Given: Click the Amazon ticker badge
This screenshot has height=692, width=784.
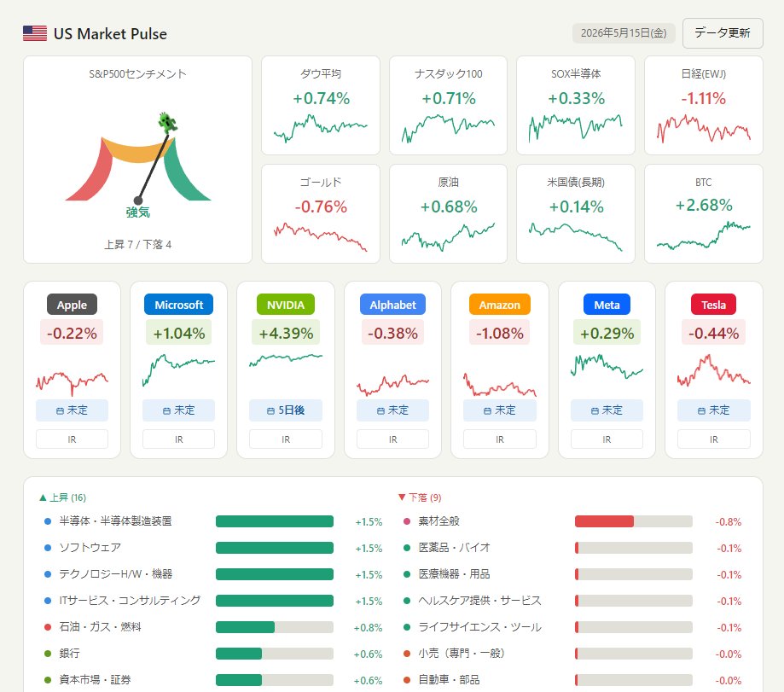Looking at the screenshot, I should tap(500, 305).
